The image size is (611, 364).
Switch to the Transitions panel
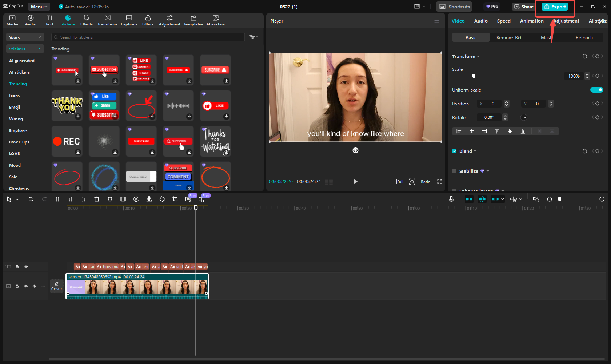107,20
